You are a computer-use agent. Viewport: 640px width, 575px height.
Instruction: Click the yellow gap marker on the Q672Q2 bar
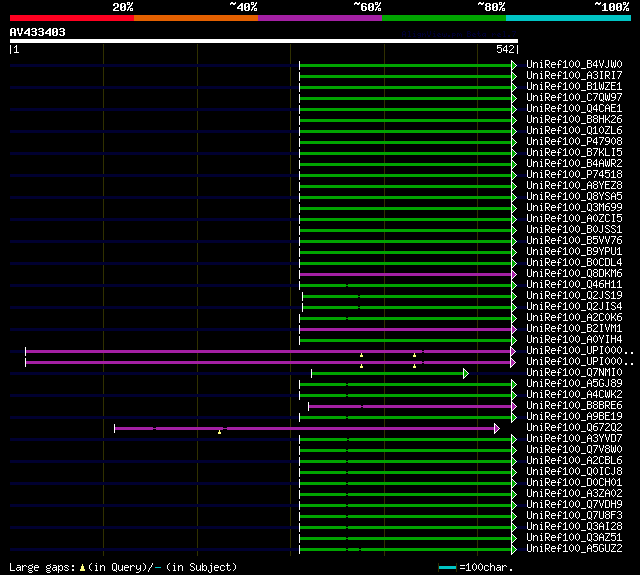tap(219, 431)
